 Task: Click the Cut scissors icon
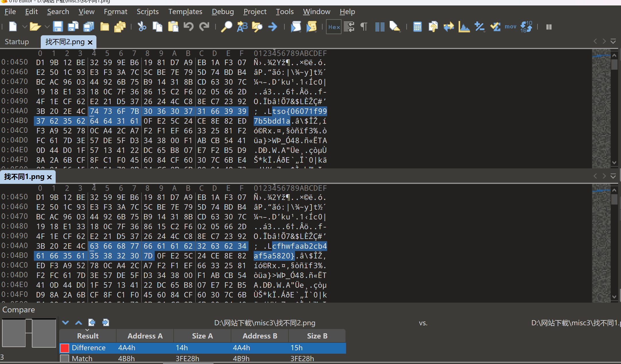tap(142, 27)
